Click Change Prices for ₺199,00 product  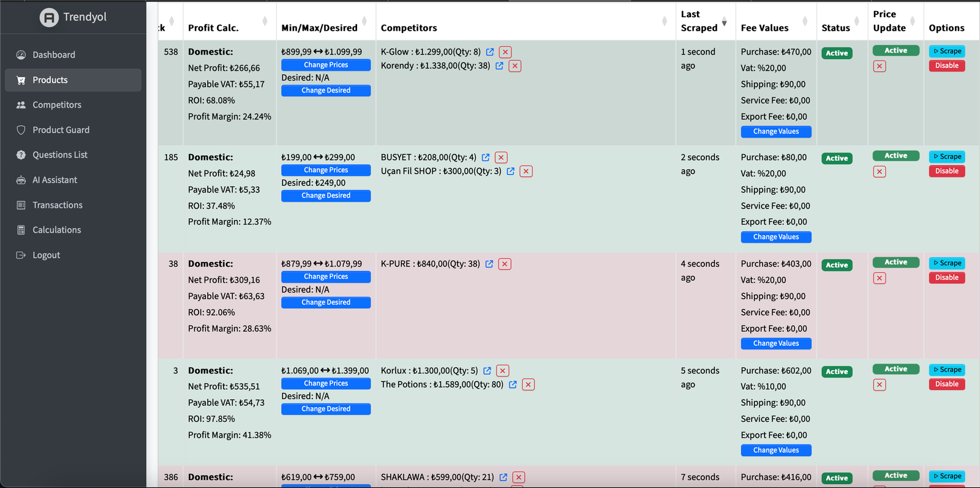(x=326, y=170)
